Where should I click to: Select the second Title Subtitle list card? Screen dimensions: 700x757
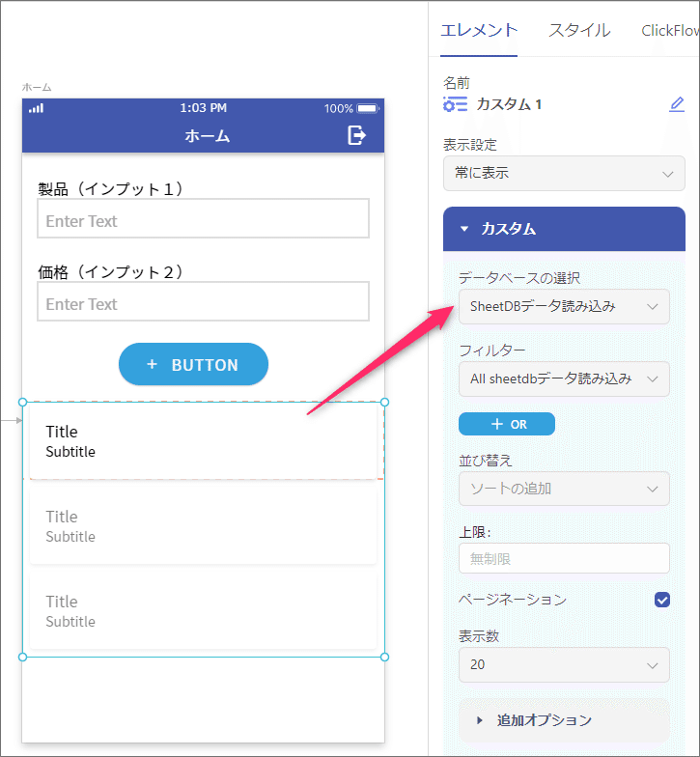tap(203, 525)
